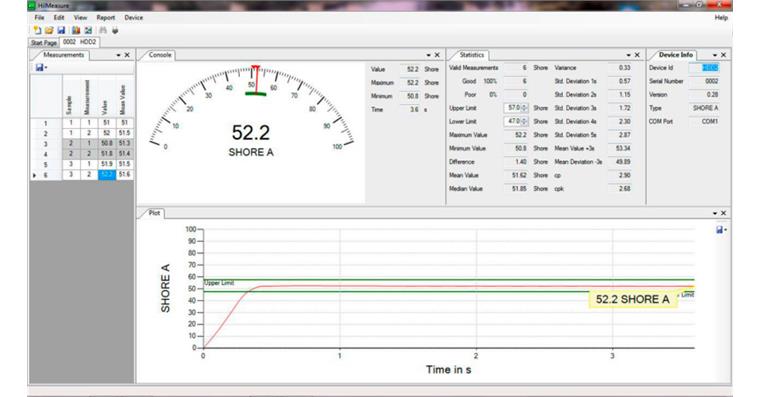Select the Statistics panel tab
The height and width of the screenshot is (397, 760).
pos(472,55)
